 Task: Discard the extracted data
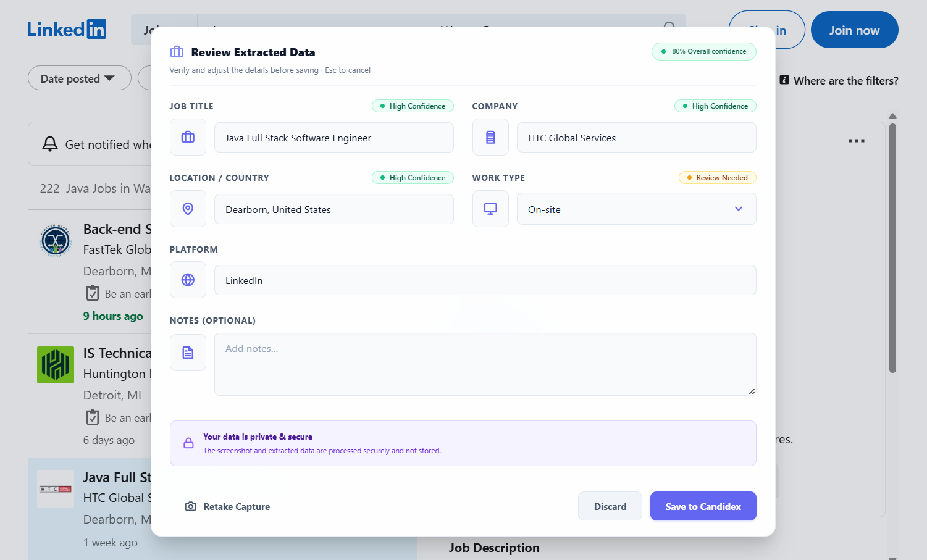[x=610, y=506]
